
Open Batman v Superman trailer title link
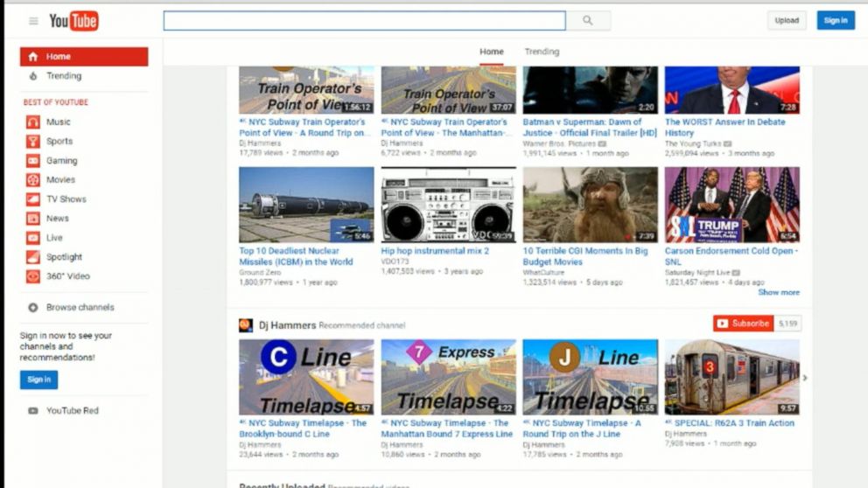pyautogui.click(x=590, y=128)
